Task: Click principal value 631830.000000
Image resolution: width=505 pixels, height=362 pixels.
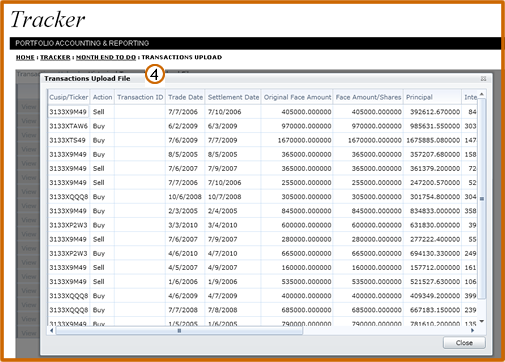Action: tap(435, 225)
